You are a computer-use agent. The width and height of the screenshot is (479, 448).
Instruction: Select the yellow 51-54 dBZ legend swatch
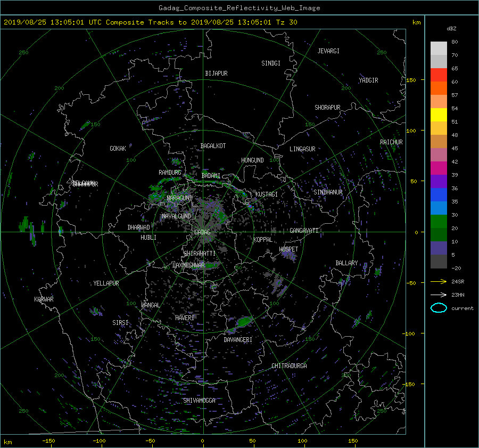pyautogui.click(x=439, y=115)
